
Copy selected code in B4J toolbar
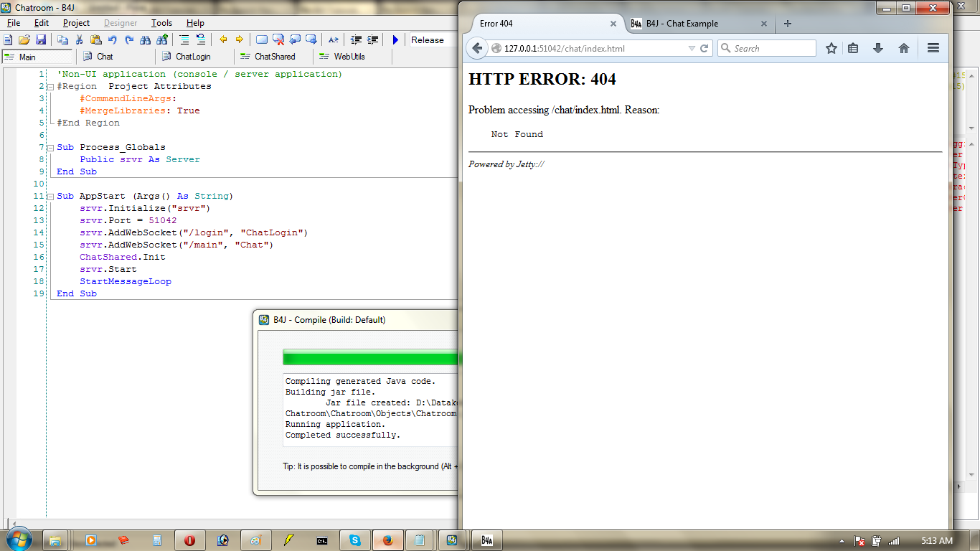(x=62, y=40)
